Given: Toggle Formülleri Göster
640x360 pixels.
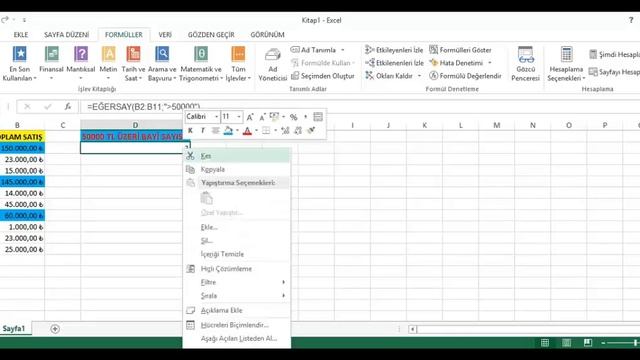Looking at the screenshot, I should pyautogui.click(x=460, y=50).
